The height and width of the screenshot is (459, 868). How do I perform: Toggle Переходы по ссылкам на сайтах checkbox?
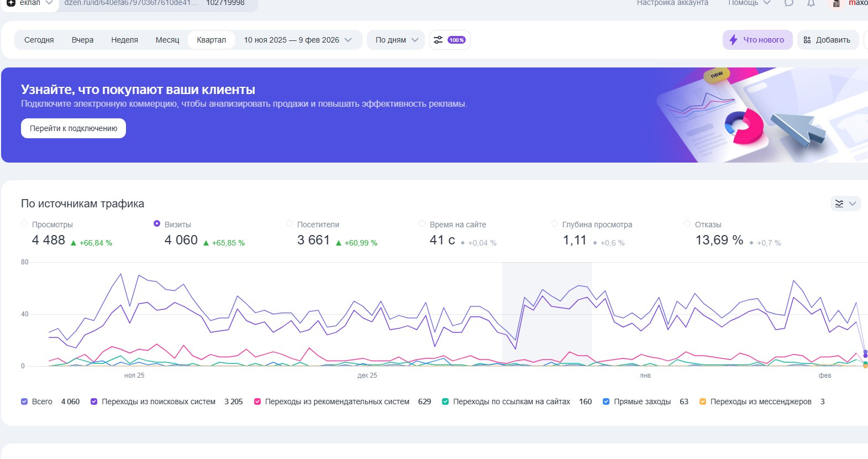click(445, 401)
